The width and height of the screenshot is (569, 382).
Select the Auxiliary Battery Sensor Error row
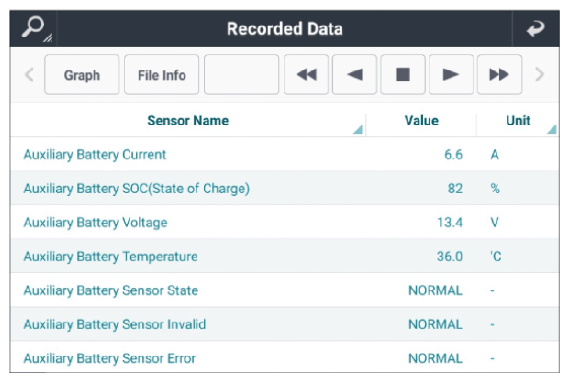click(285, 358)
